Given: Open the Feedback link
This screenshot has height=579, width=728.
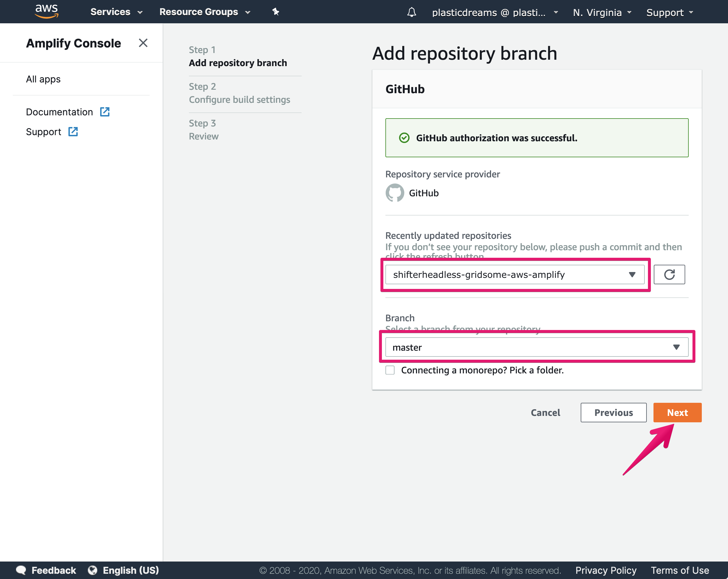Looking at the screenshot, I should [x=54, y=570].
